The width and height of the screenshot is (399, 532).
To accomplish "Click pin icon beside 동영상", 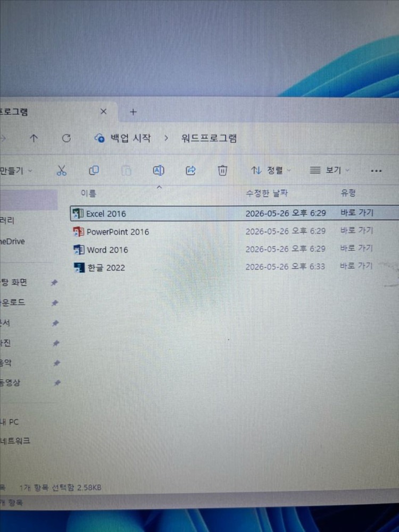I will click(x=57, y=383).
